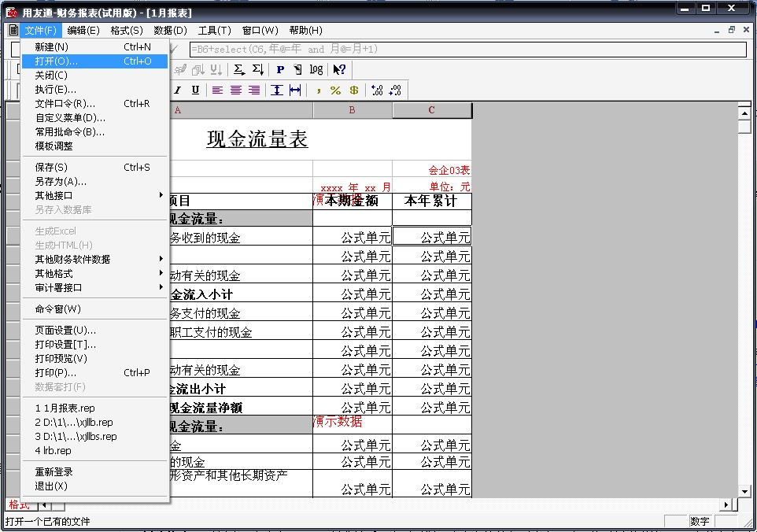Align cell text left
Screen dimensions: 757x532
[217, 91]
